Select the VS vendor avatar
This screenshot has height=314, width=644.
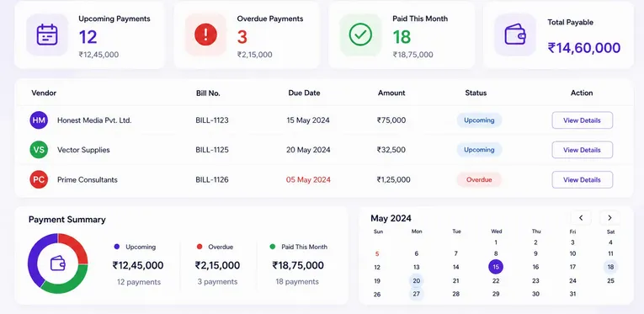click(39, 150)
